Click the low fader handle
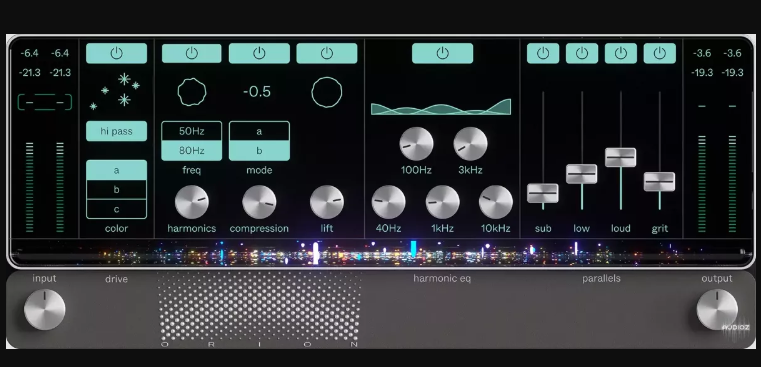Viewport: 761px width, 367px height. (581, 174)
